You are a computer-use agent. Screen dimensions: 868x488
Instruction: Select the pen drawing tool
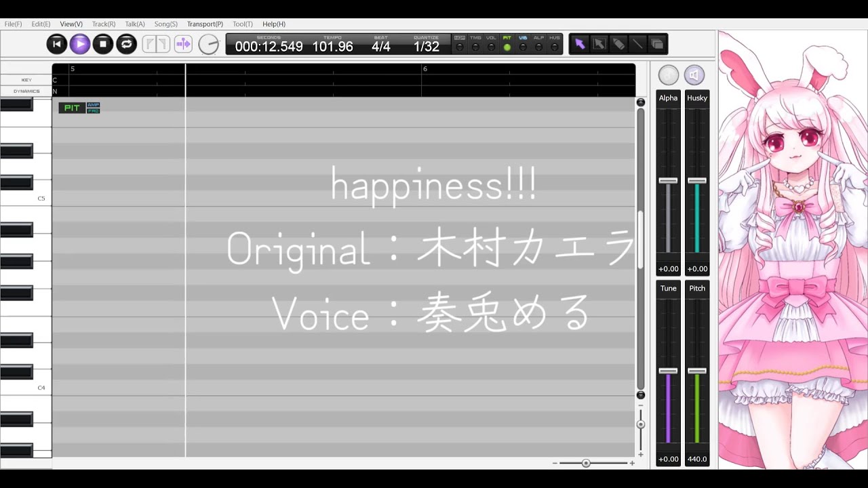tap(618, 44)
